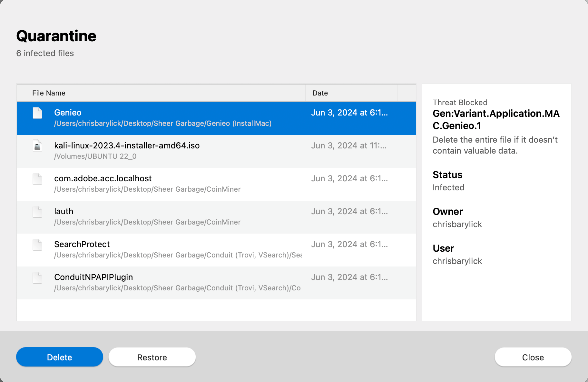Click the Quarantine title heading
Screen dimensions: 588x382
coord(56,36)
